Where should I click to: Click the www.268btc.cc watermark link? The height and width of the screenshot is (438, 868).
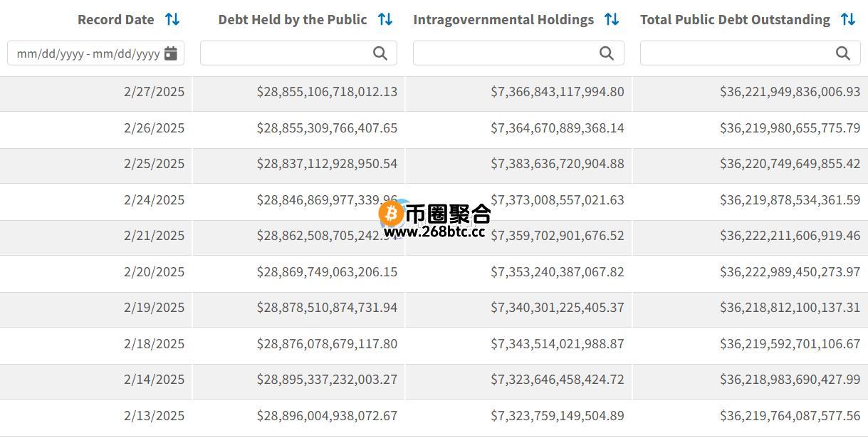click(434, 231)
